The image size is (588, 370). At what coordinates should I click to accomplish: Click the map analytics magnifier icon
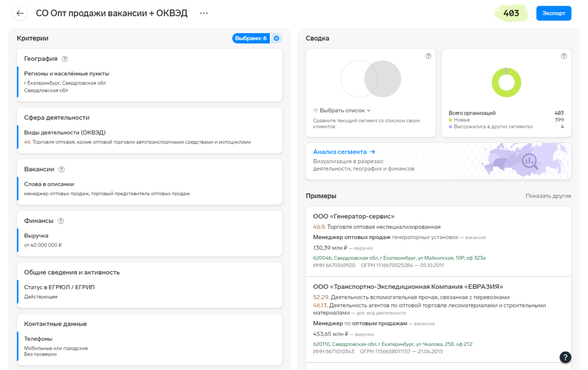(x=530, y=161)
